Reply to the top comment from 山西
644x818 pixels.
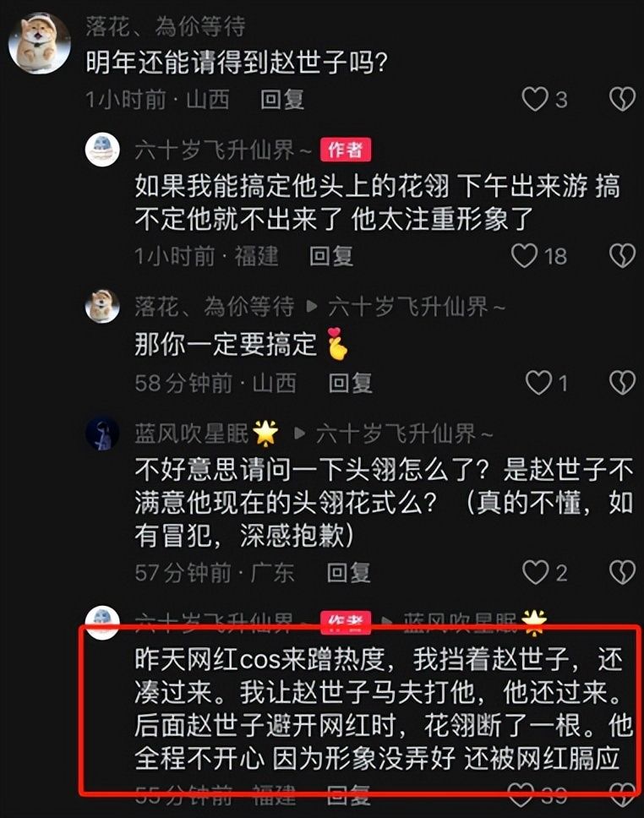[x=281, y=99]
